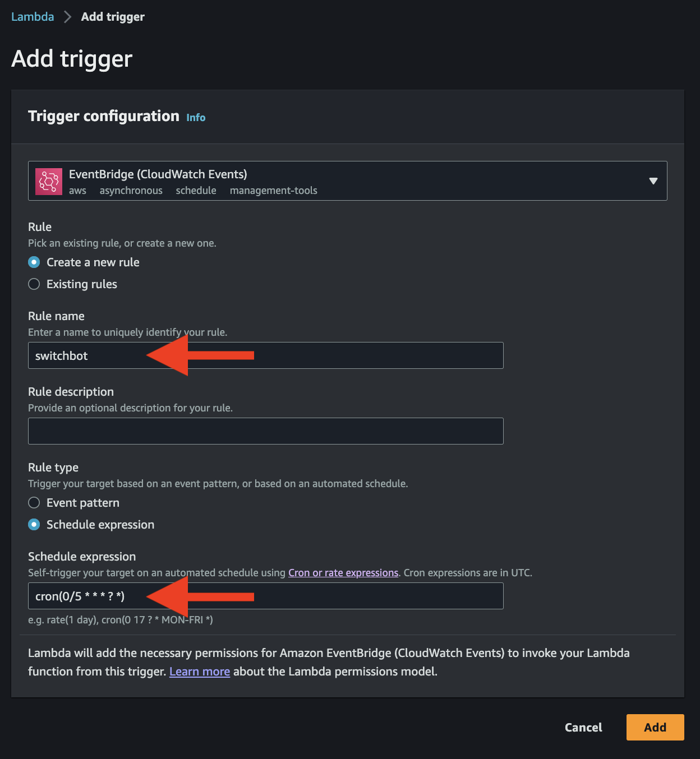The height and width of the screenshot is (759, 700).
Task: Click the Add trigger breadcrumb entry
Action: tap(112, 16)
